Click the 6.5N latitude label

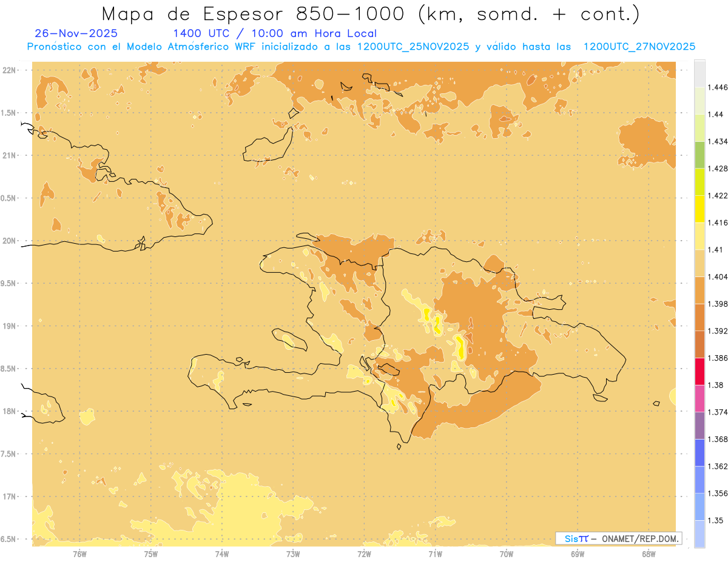[x=9, y=539]
